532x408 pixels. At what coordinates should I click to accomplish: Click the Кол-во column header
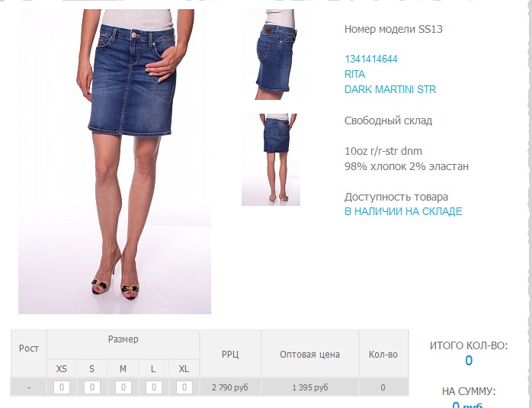[383, 353]
